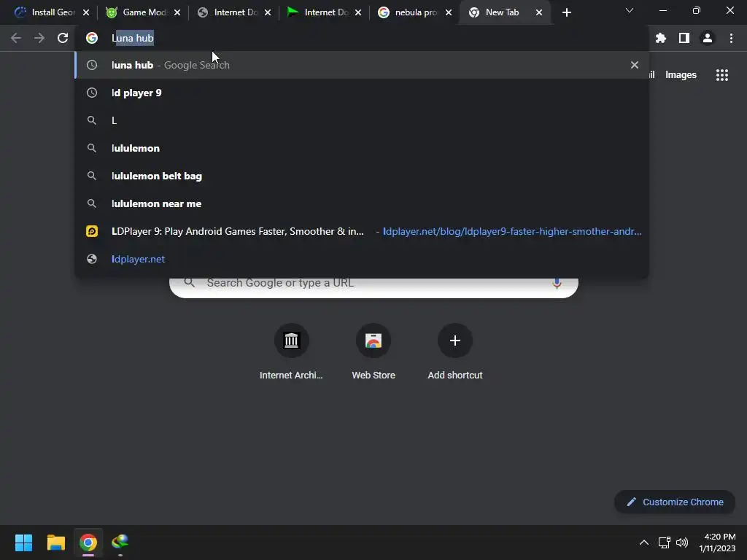The image size is (747, 560).
Task: Open a new tab with plus
Action: pyautogui.click(x=566, y=12)
